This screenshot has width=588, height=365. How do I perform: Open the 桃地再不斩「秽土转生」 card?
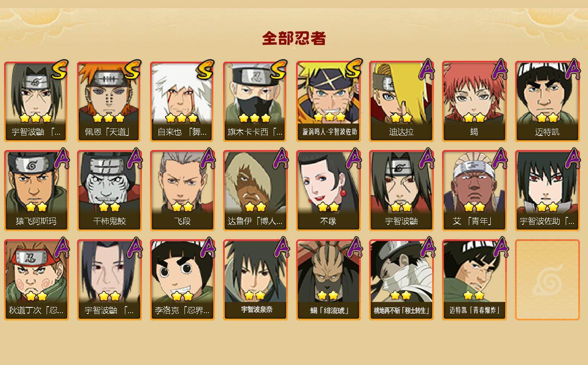click(401, 280)
